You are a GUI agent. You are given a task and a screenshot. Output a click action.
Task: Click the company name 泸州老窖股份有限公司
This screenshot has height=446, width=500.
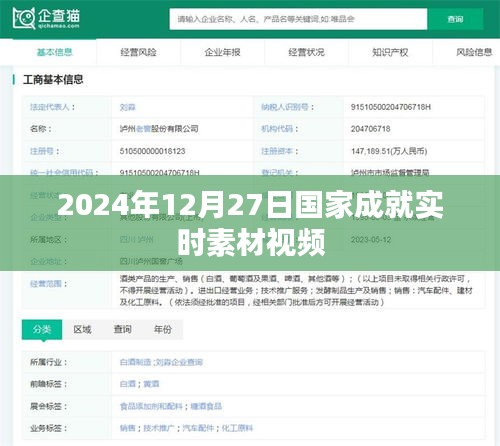[159, 129]
